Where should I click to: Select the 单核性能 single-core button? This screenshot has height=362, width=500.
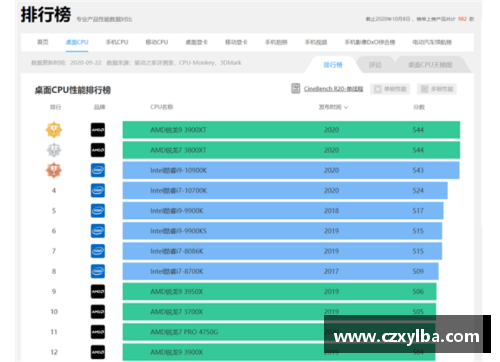pos(390,89)
